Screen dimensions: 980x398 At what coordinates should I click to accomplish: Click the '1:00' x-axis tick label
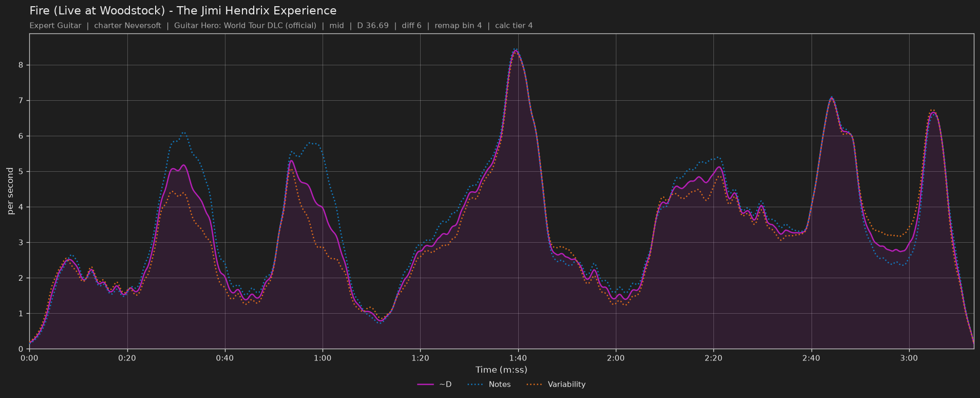[323, 358]
